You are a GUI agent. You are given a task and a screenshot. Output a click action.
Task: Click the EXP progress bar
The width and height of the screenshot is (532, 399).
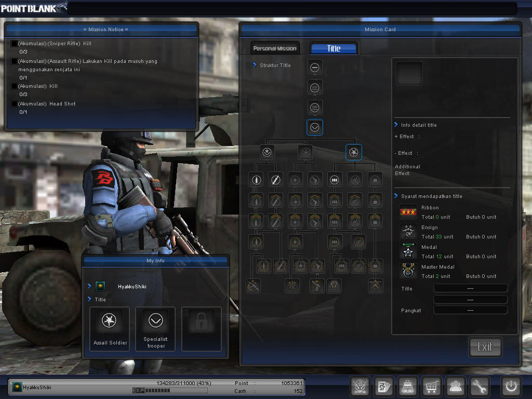point(170,391)
